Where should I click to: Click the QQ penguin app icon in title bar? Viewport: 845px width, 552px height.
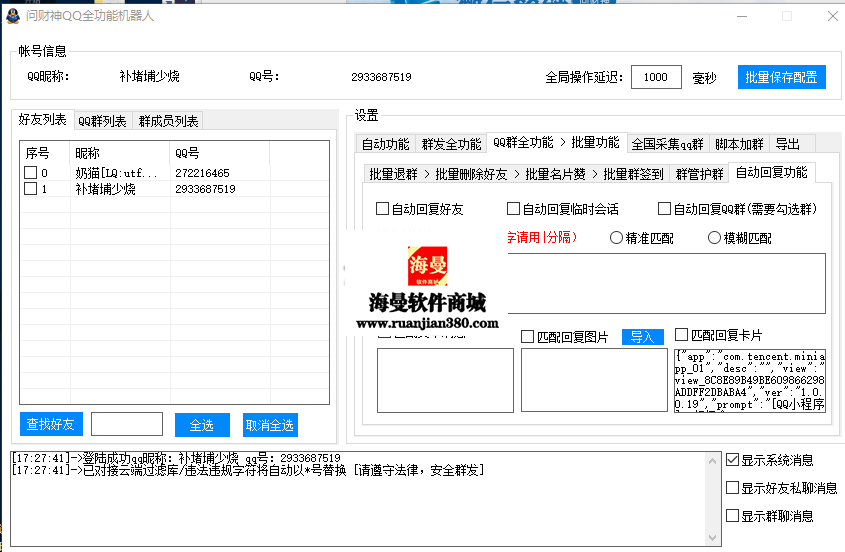click(13, 16)
